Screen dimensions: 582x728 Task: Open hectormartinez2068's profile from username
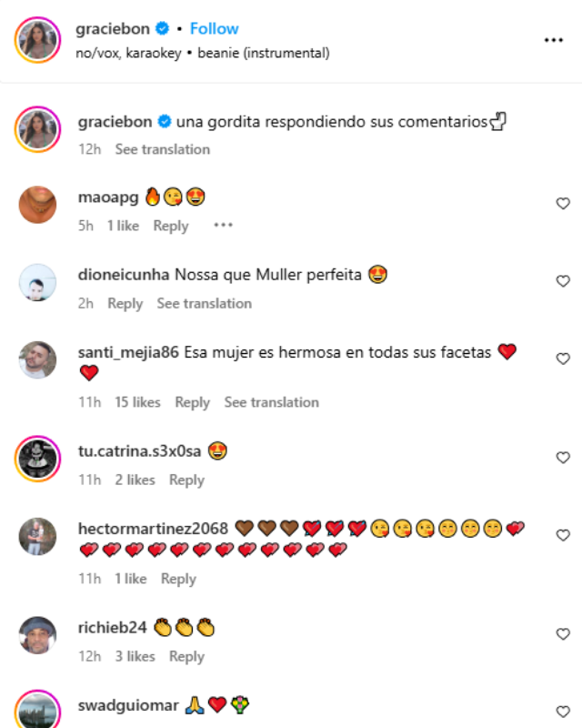(153, 529)
